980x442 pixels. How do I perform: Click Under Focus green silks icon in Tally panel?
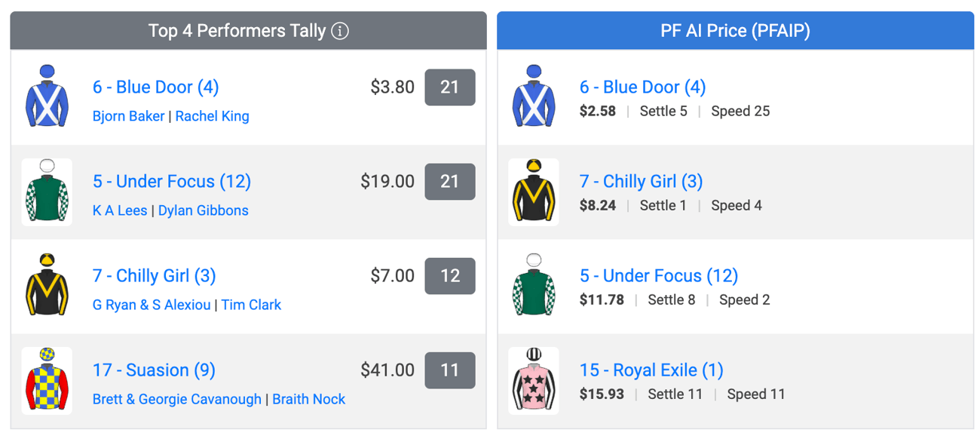click(47, 192)
